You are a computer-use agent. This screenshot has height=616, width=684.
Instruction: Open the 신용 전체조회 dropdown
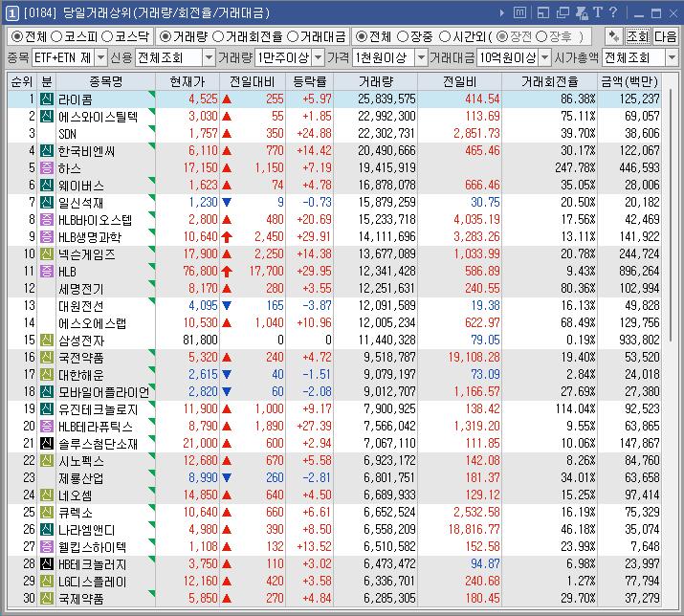(210, 57)
